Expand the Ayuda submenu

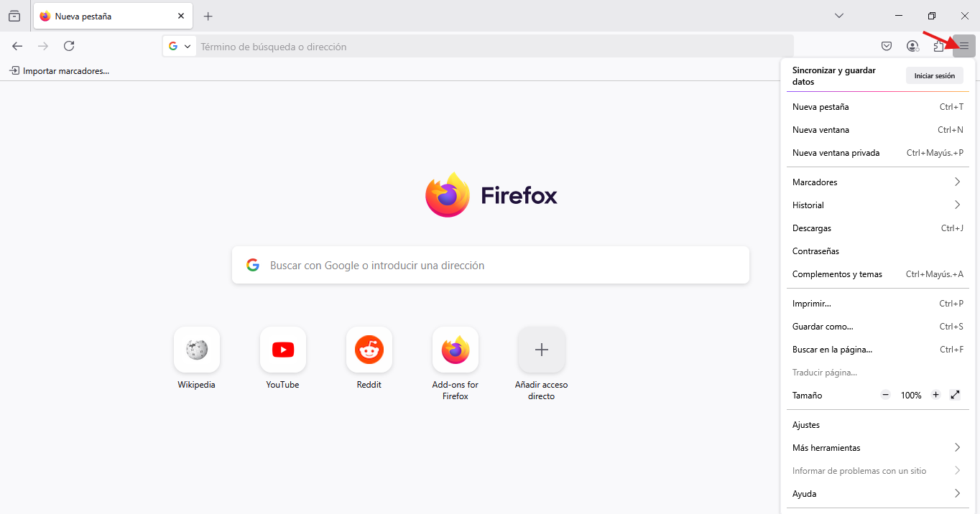point(878,494)
